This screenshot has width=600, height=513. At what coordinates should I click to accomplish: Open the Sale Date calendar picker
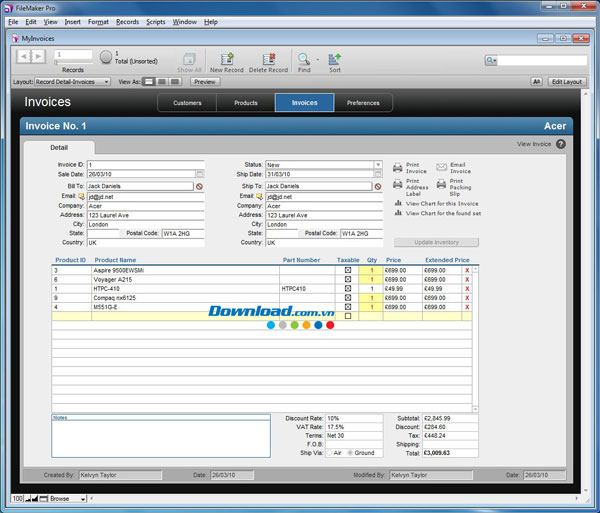199,175
